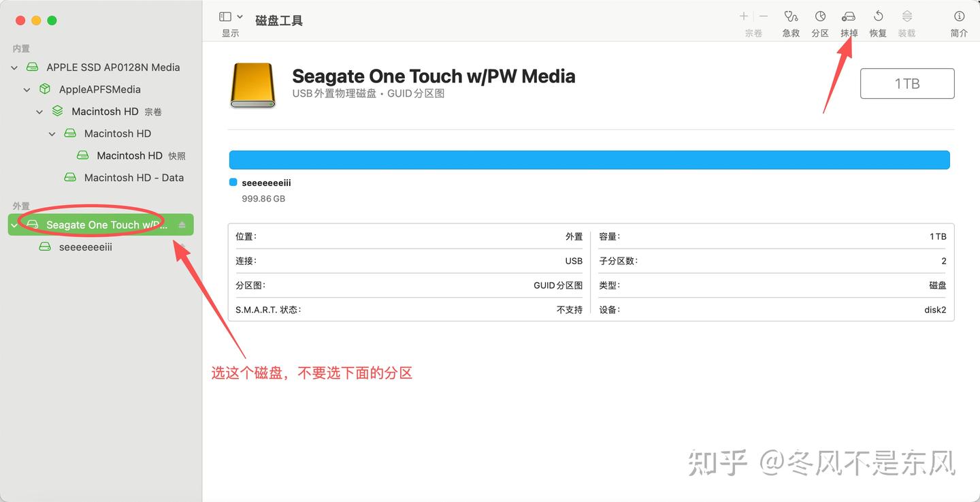Click the 内置 sidebar section header
The width and height of the screenshot is (980, 502).
click(x=21, y=48)
